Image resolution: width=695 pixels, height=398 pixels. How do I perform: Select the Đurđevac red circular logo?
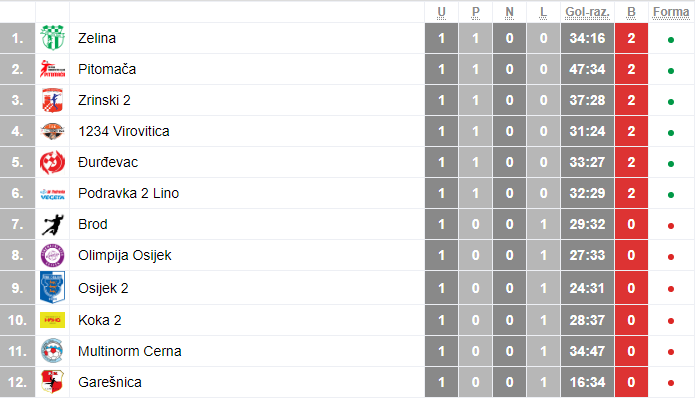(x=52, y=162)
